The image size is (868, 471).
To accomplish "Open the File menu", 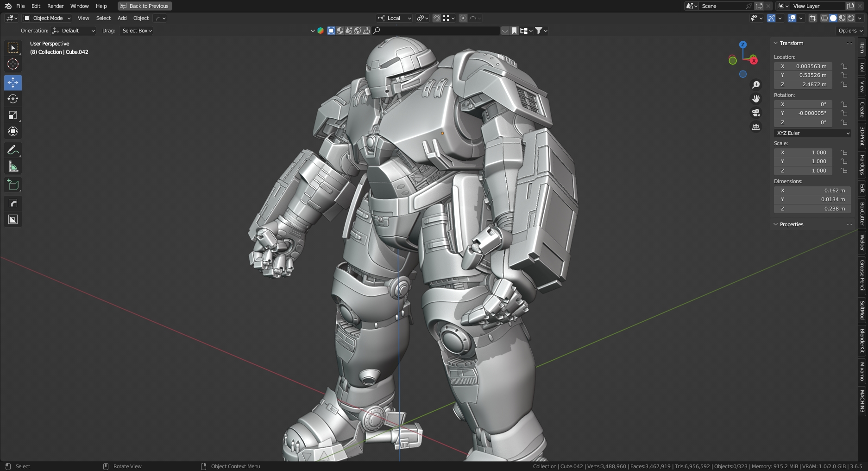I will click(20, 6).
